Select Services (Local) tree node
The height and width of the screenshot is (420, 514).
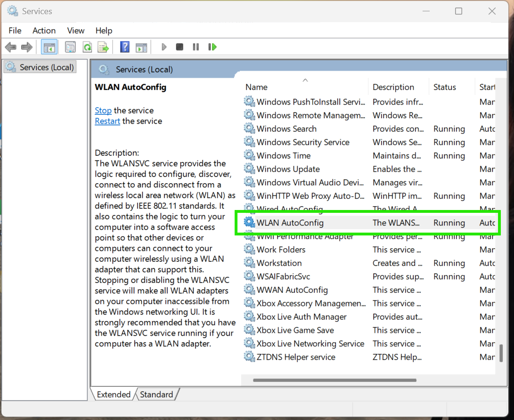[x=40, y=67]
